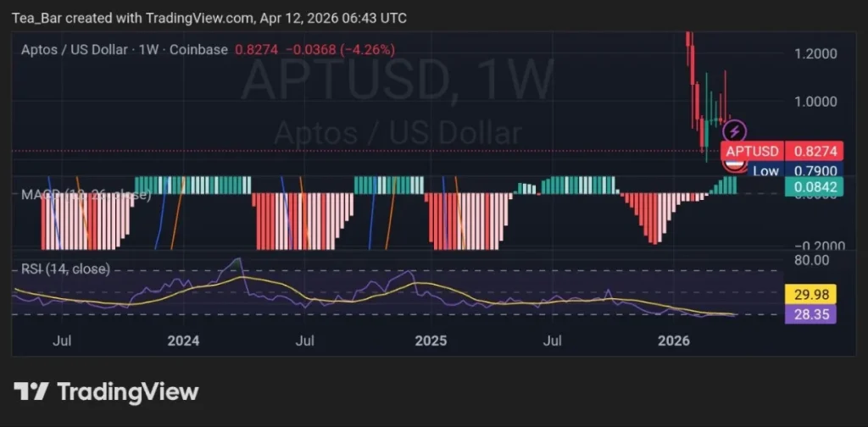Image resolution: width=868 pixels, height=427 pixels.
Task: Click the 80.00 RSI axis label
Action: 813,260
